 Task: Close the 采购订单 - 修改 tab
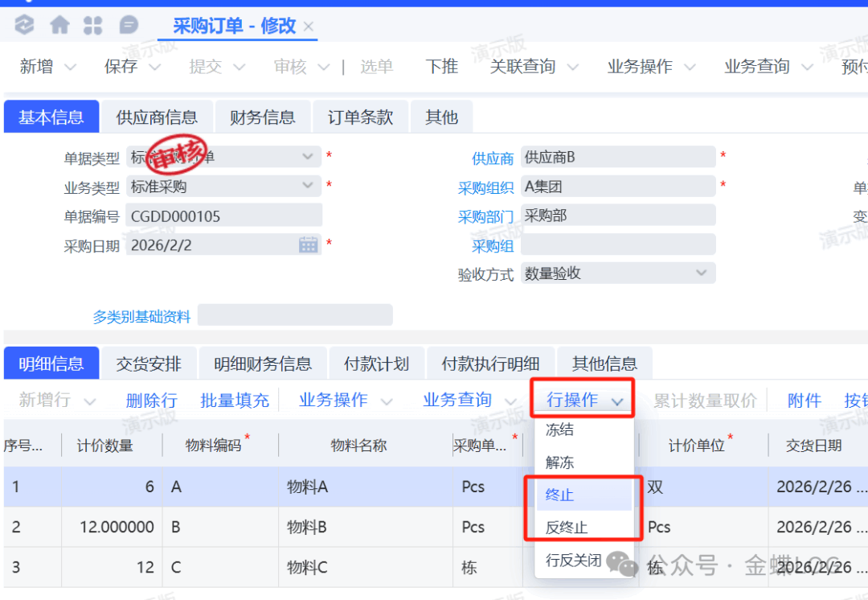click(309, 27)
